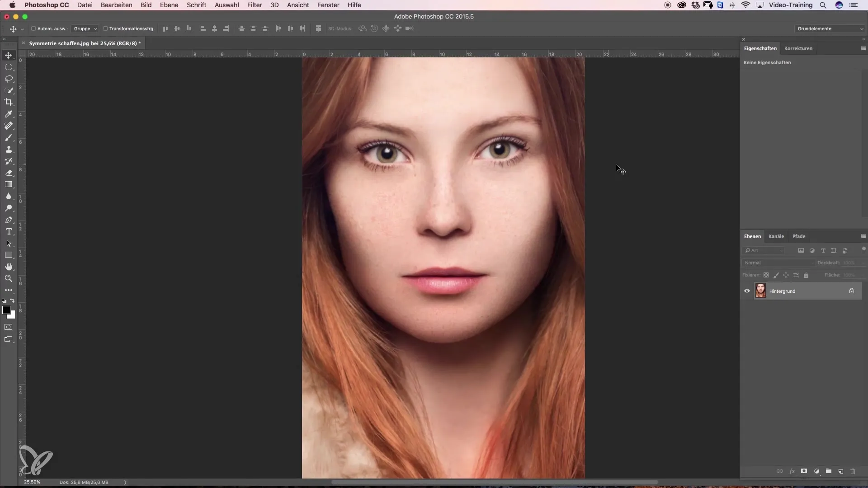Enable Transformationsstrg. checkbox

(x=105, y=28)
